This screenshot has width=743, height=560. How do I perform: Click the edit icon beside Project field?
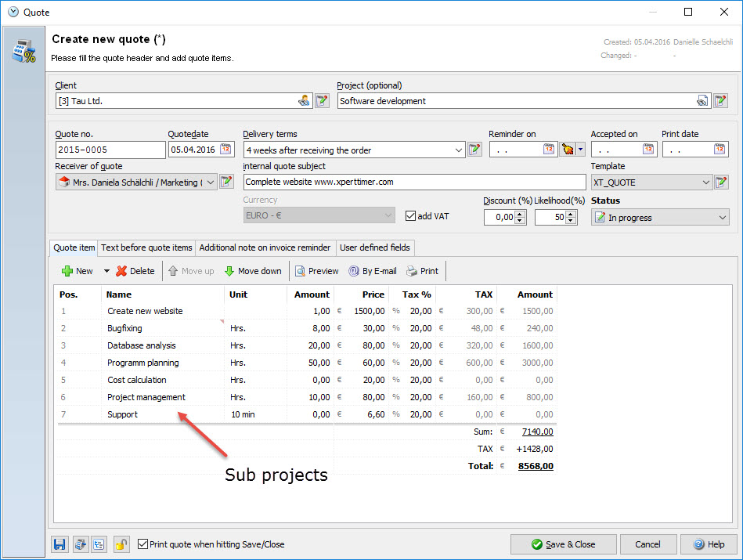[x=721, y=101]
